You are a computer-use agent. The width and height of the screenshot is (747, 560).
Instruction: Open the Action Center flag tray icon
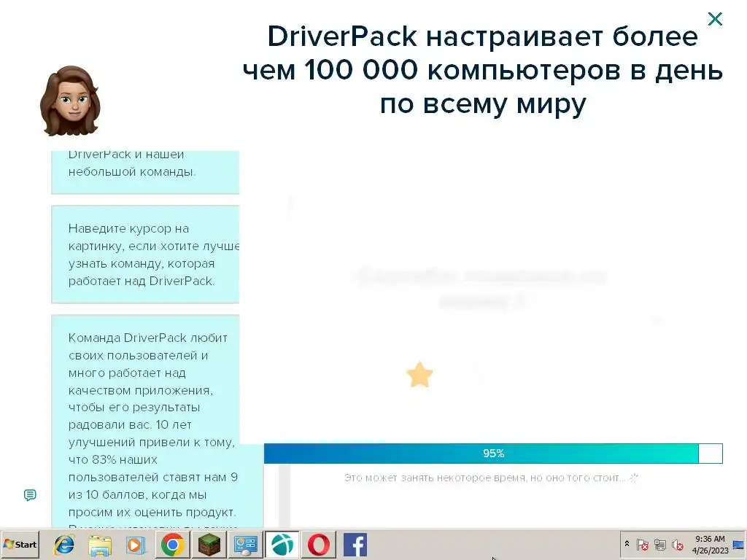point(643,544)
